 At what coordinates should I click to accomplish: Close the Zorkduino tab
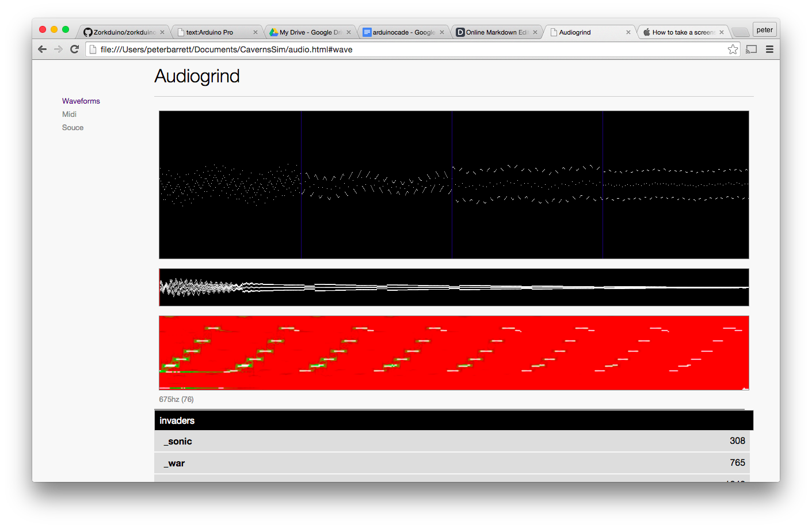coord(162,32)
